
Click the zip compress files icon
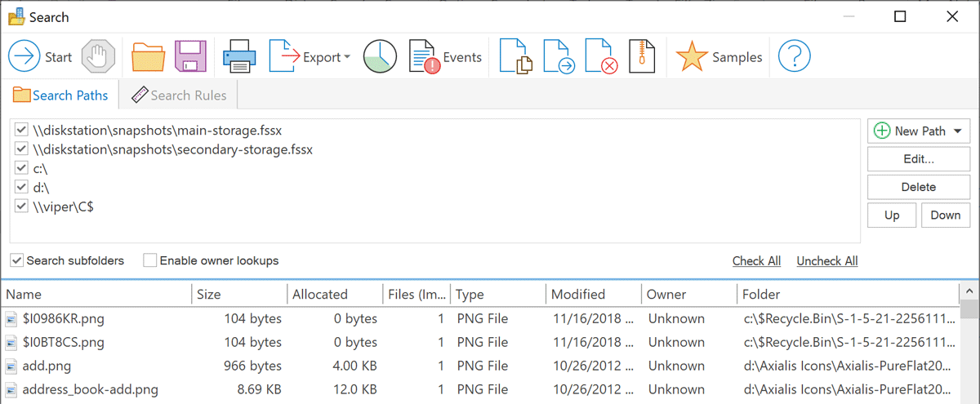643,57
